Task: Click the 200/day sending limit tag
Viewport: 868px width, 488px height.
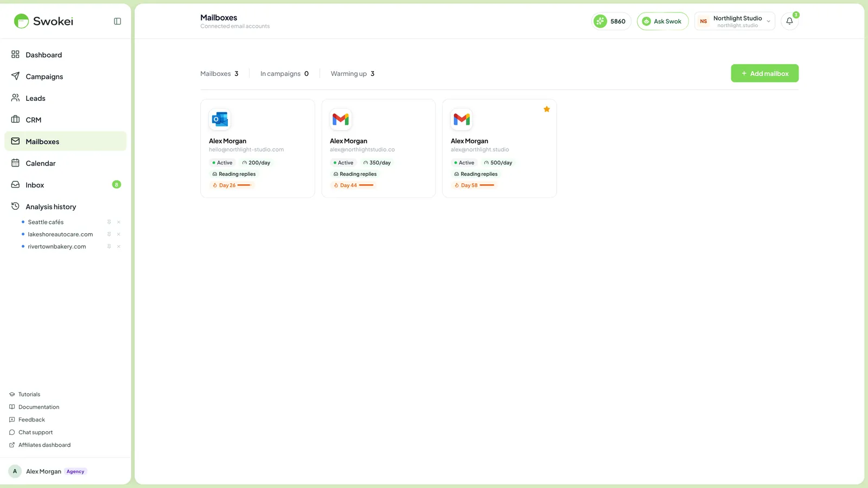Action: (x=256, y=163)
